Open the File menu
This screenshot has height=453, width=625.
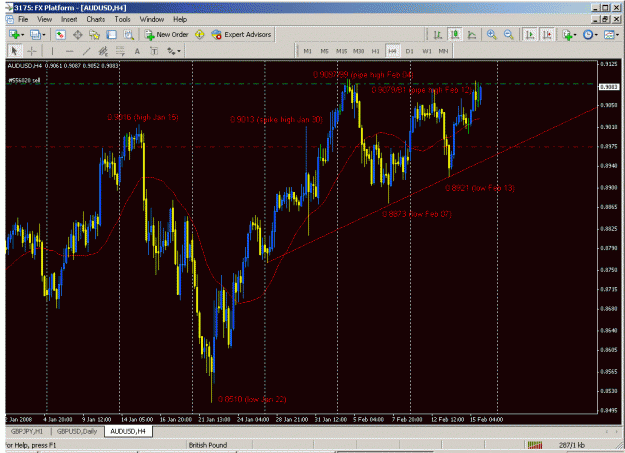pos(23,19)
